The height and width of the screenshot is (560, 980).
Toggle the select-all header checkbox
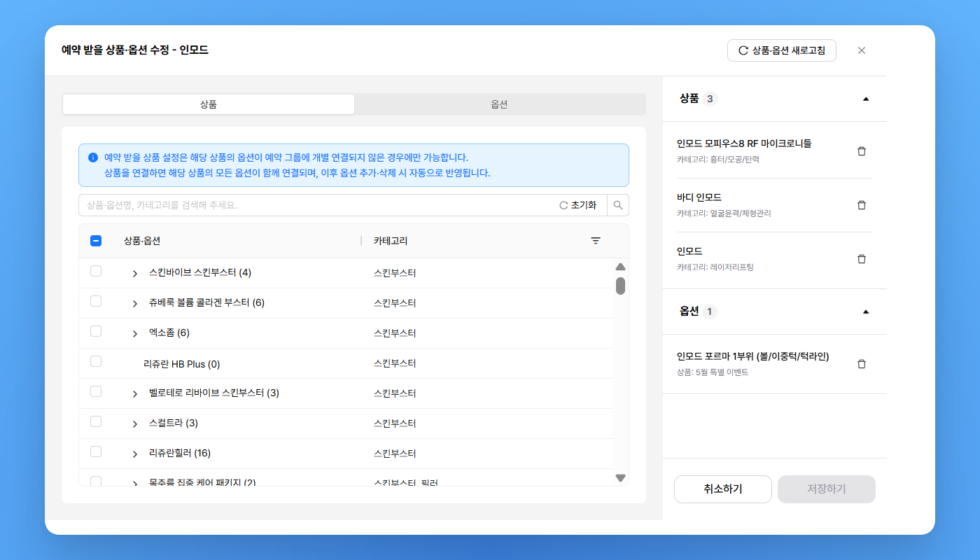96,241
